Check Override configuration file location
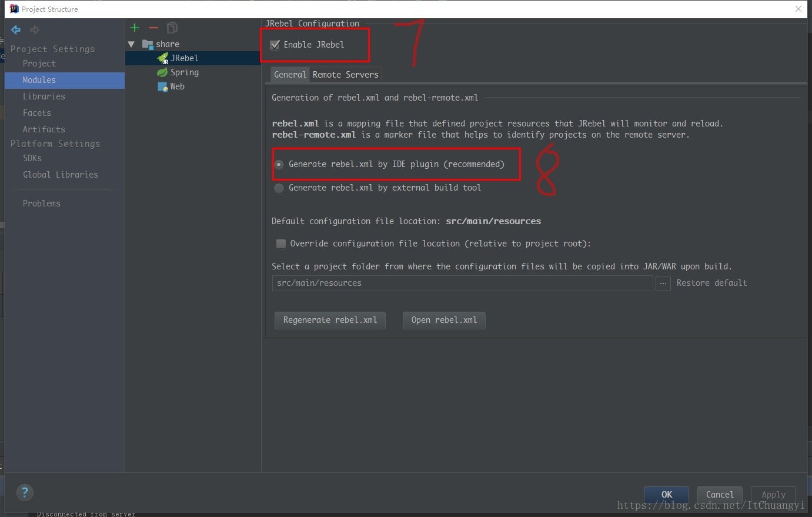The height and width of the screenshot is (517, 812). (281, 244)
